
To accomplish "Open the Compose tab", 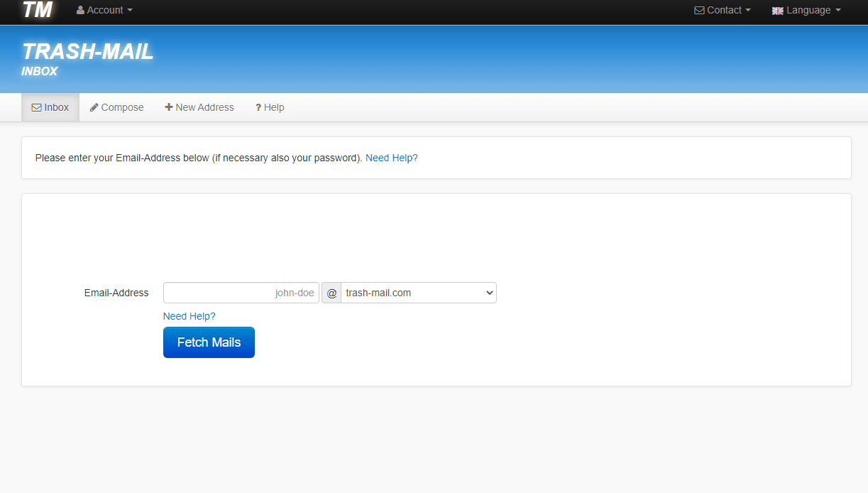I will click(x=116, y=107).
